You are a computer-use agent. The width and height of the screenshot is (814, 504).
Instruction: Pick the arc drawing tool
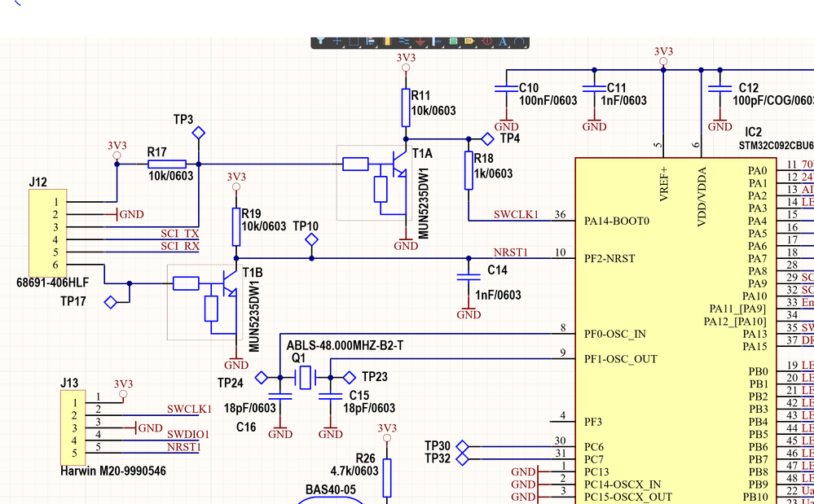point(518,41)
